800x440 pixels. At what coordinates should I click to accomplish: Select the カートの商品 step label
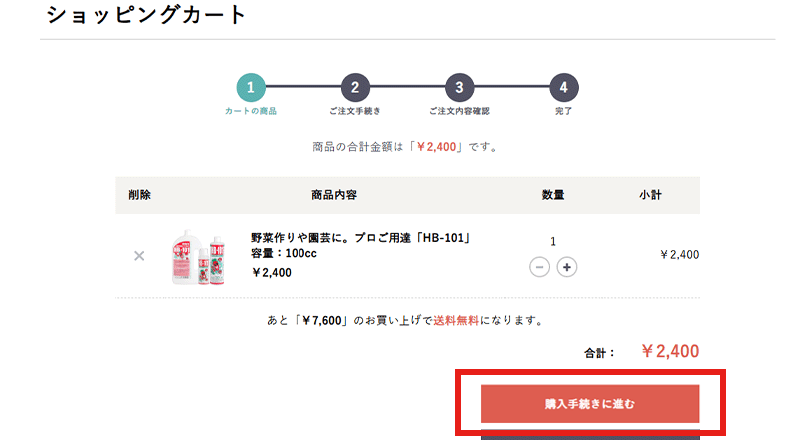[250, 111]
